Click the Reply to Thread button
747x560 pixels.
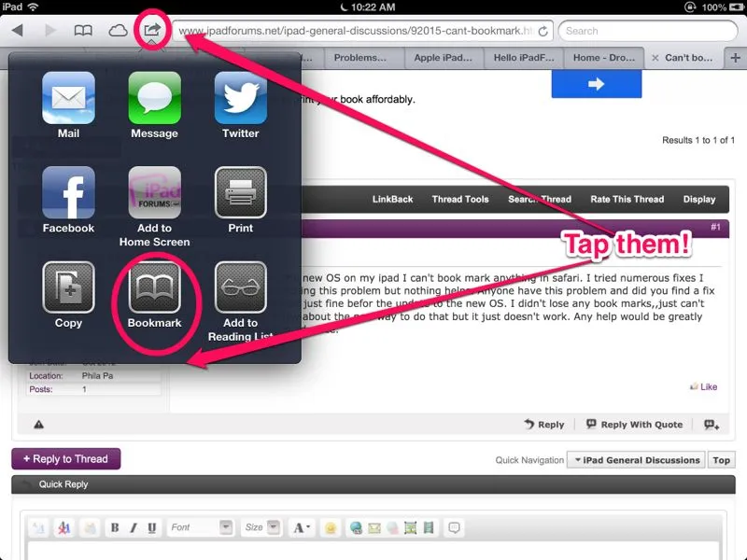pos(65,459)
